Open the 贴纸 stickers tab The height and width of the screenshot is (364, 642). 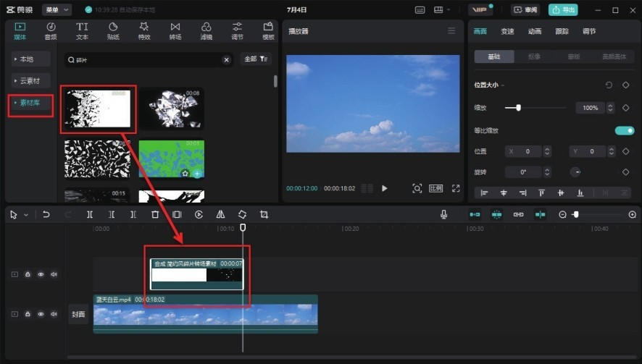pos(113,31)
